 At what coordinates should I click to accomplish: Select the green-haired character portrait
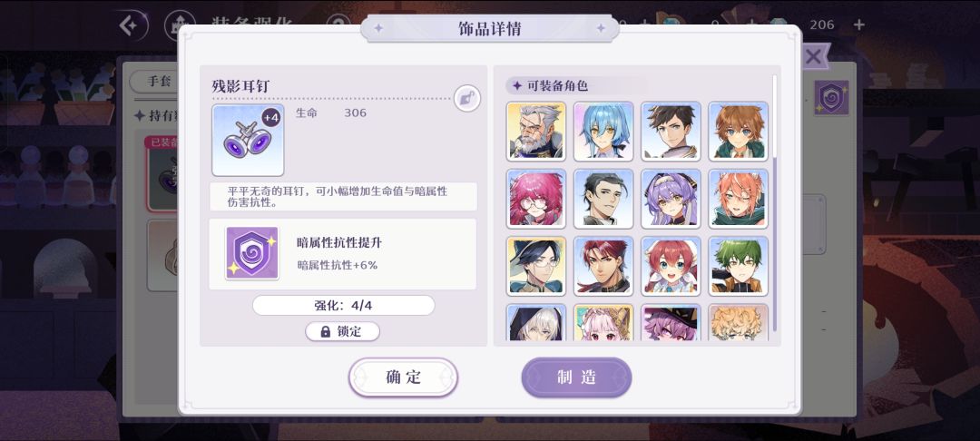[738, 266]
